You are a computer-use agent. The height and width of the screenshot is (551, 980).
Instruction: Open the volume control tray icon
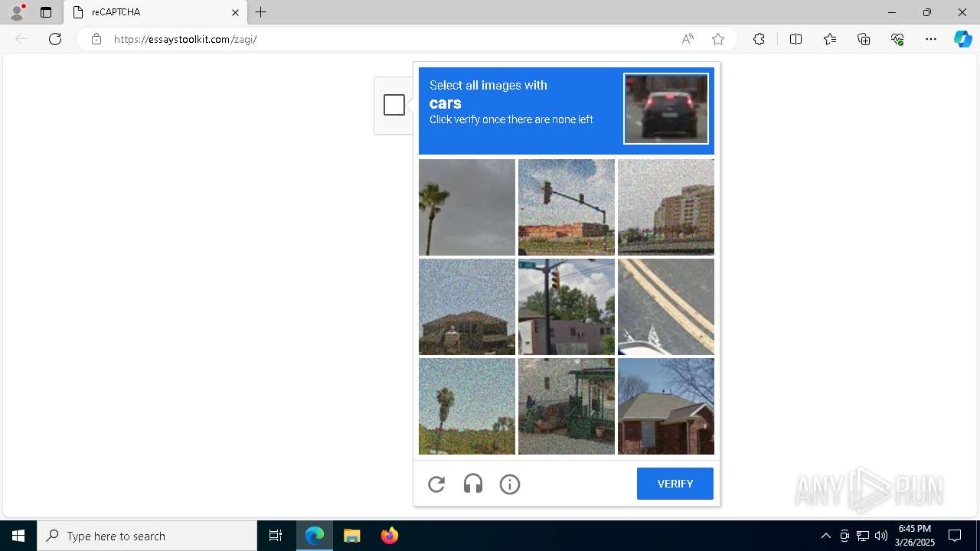pyautogui.click(x=881, y=536)
